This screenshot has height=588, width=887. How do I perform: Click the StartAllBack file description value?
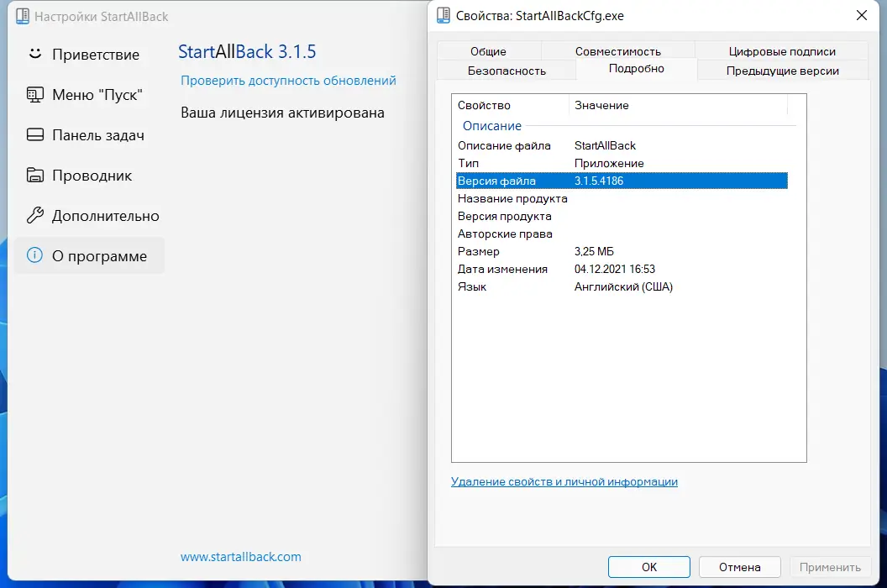point(605,145)
